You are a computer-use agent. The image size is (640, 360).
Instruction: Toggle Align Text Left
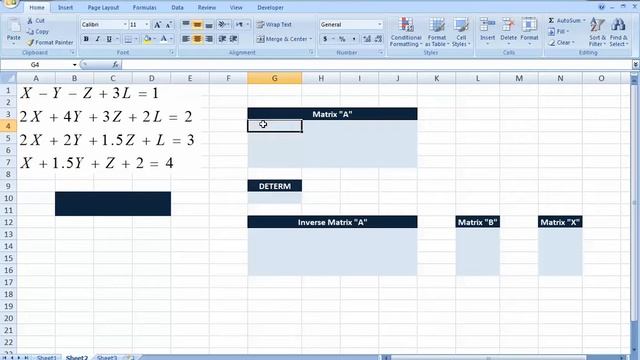pos(186,39)
